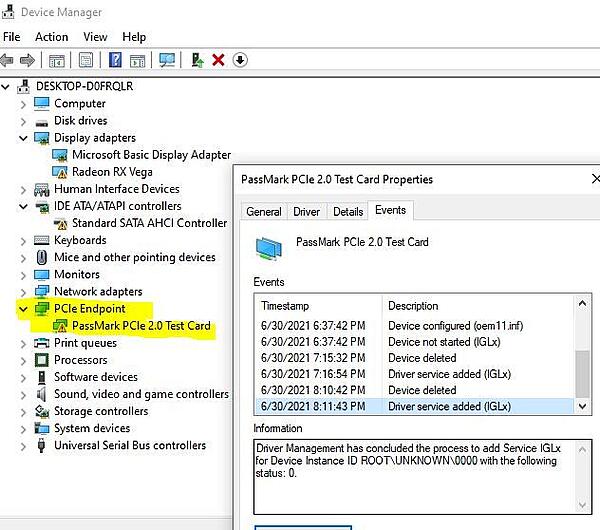The image size is (600, 530).
Task: Click the Mice and pointing devices icon
Action: 41,257
